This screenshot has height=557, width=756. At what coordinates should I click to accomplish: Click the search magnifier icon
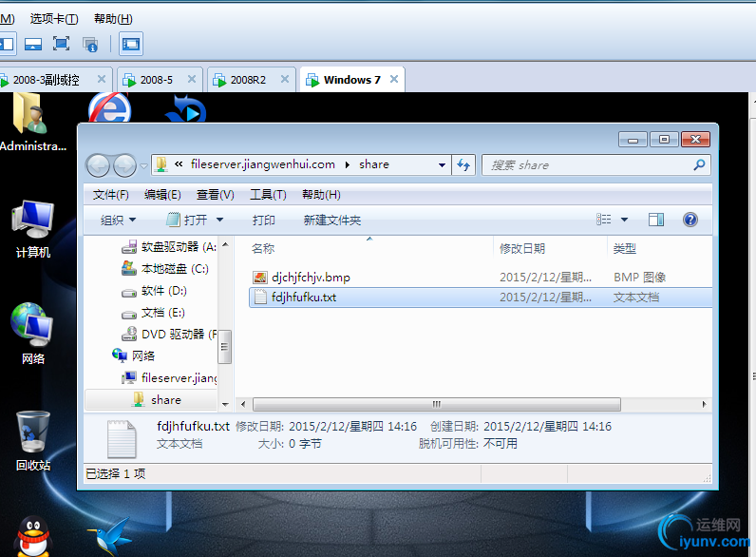click(699, 165)
